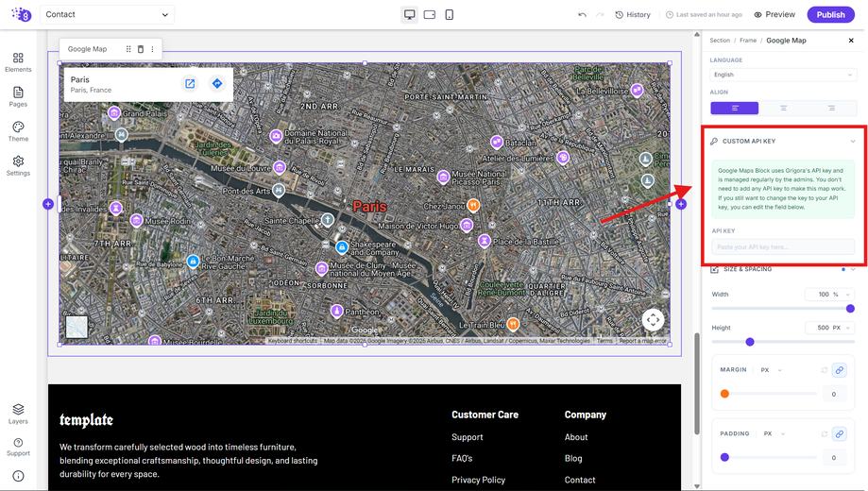Viewport: 868px width, 491px height.
Task: Open the Pages panel
Action: point(18,97)
